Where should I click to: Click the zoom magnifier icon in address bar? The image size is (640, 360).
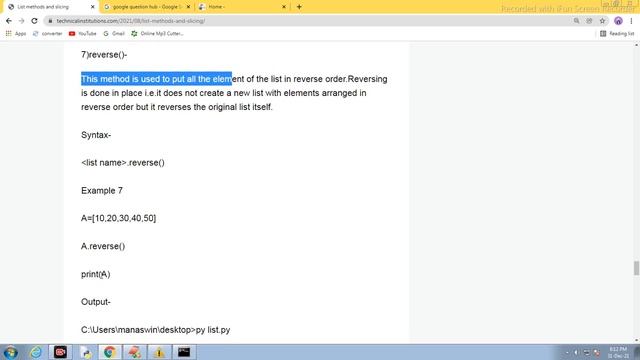[576, 21]
